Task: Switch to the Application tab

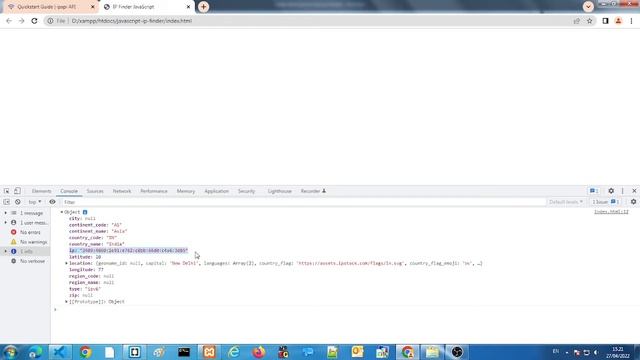Action: pos(216,191)
